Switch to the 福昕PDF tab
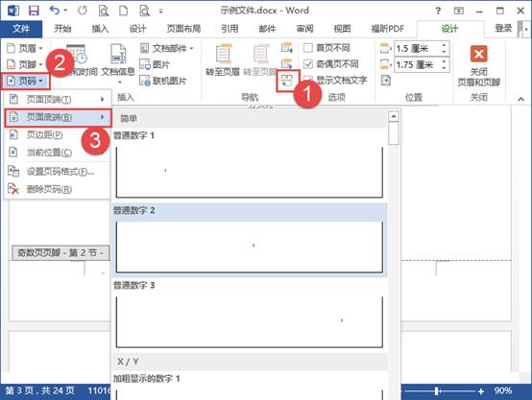The width and height of the screenshot is (532, 400). (x=387, y=29)
